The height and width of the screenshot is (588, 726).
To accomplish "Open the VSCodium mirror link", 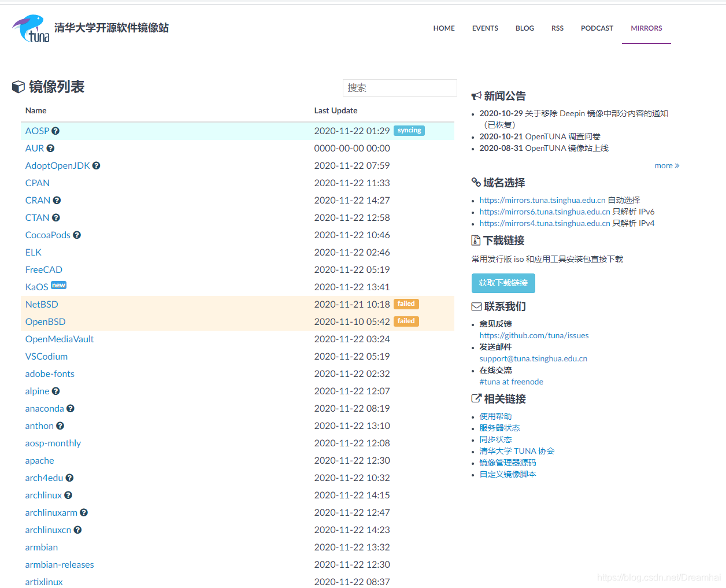I will [x=46, y=357].
